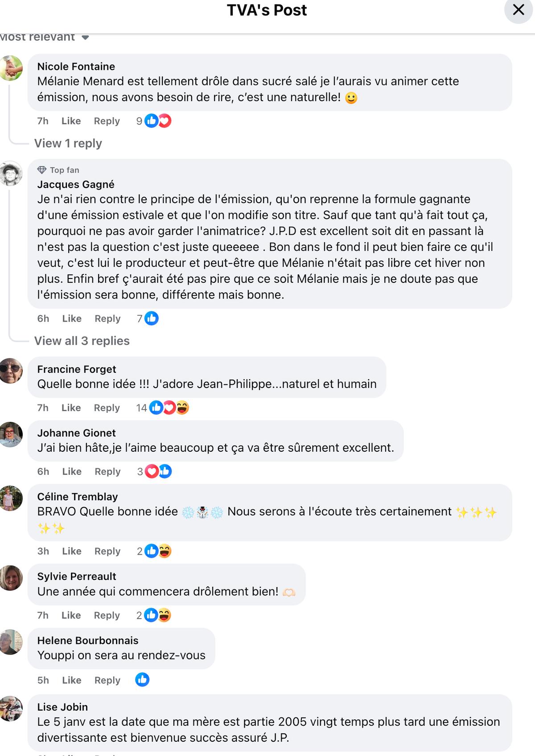535x756 pixels.
Task: Open Jacques Gagné's profile name link
Action: [x=76, y=184]
